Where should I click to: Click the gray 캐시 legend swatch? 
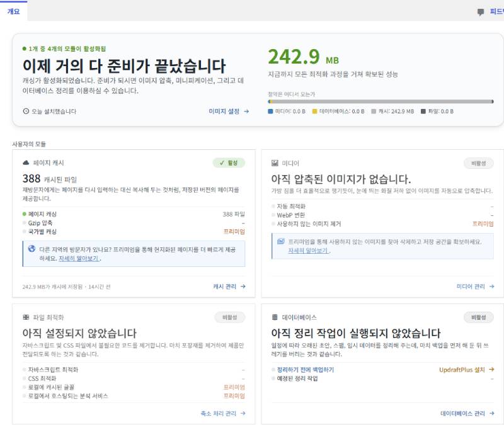tap(374, 111)
